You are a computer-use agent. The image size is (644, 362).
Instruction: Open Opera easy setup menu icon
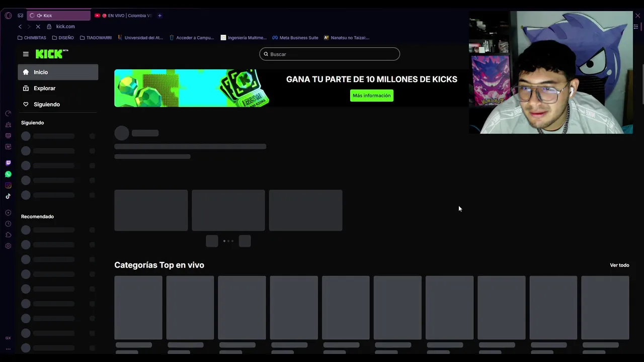tap(636, 27)
